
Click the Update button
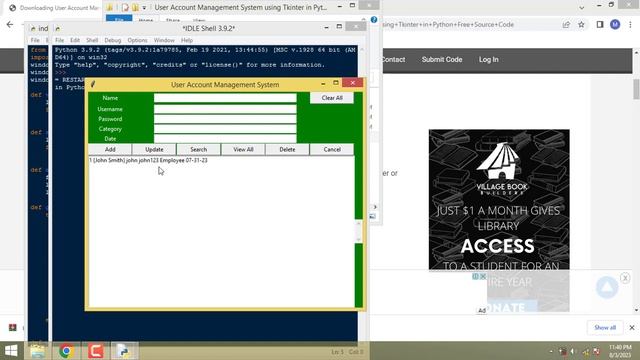(x=154, y=149)
